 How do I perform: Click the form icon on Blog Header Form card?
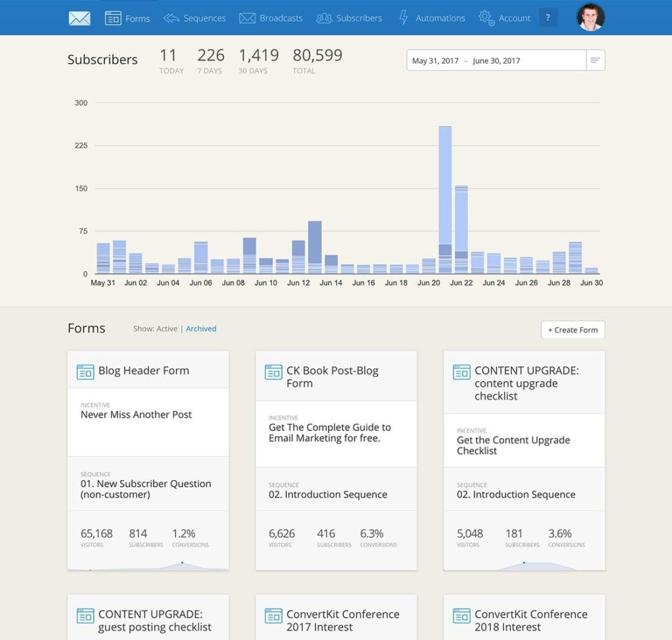[85, 370]
